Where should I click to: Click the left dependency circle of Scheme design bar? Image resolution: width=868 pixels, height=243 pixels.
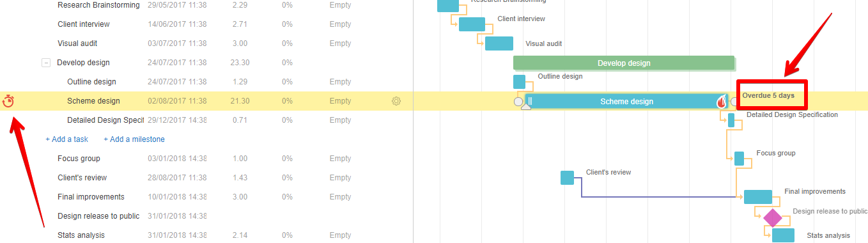tap(518, 101)
